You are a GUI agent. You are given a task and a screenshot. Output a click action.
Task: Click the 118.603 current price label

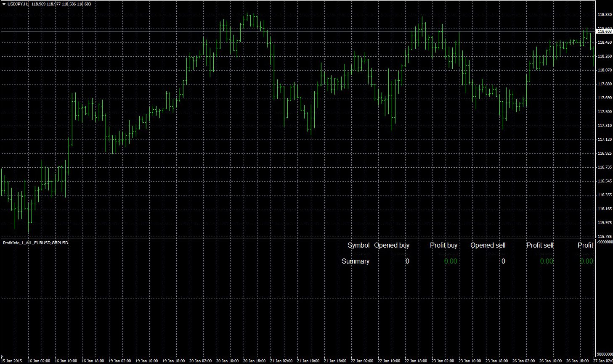pos(604,32)
